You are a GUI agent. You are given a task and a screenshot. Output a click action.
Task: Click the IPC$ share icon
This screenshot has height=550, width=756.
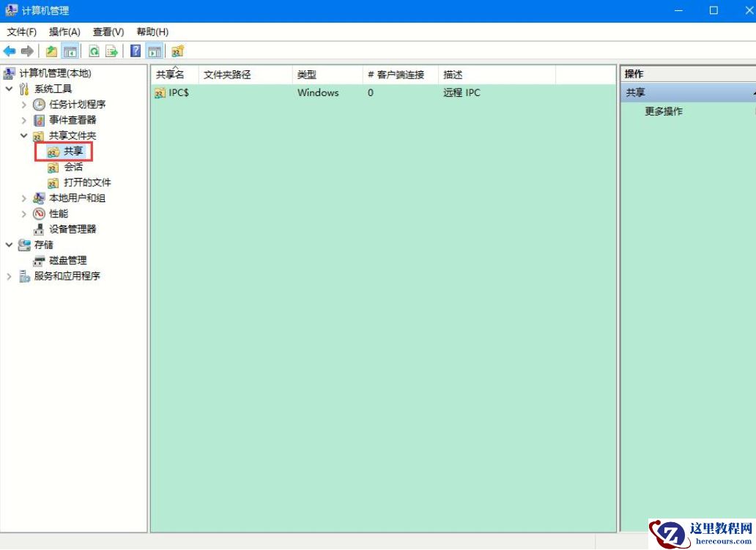click(160, 93)
